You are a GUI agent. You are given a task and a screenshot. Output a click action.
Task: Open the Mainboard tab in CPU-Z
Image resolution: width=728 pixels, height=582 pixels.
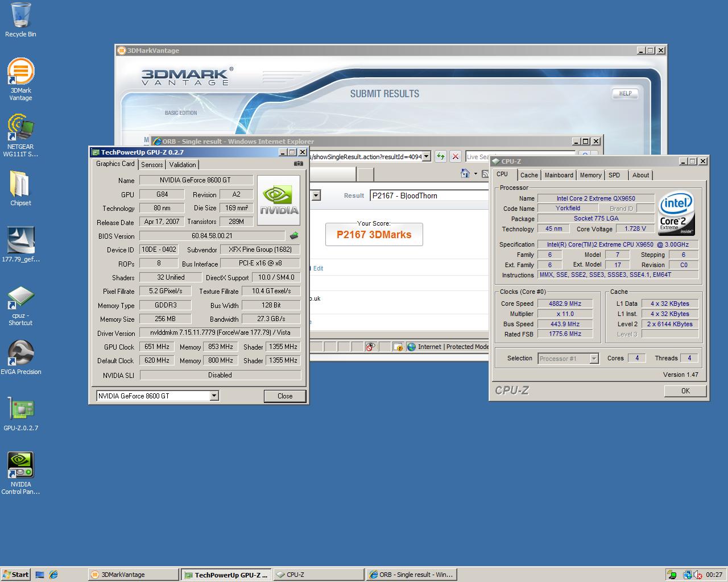(x=559, y=175)
